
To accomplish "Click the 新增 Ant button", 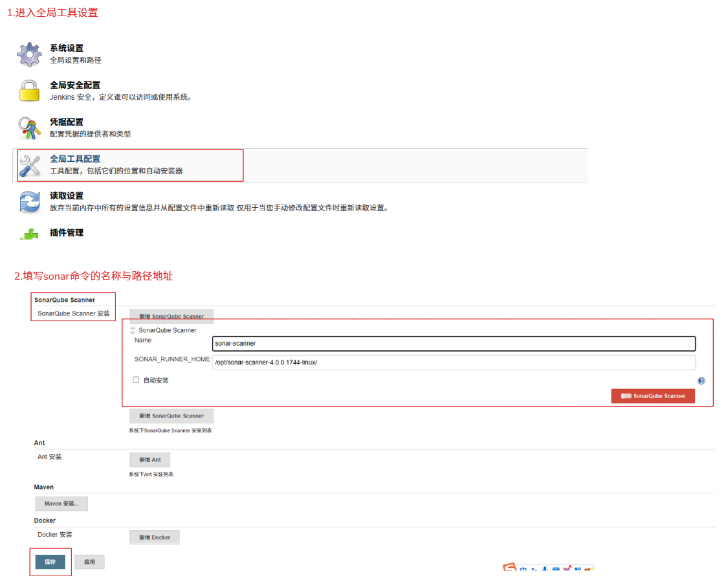I will pyautogui.click(x=150, y=460).
